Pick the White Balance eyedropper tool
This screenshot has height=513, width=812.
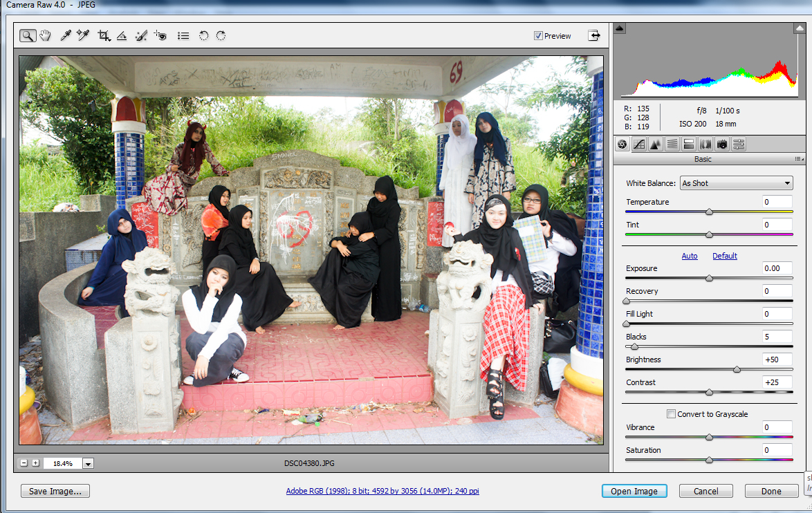[x=66, y=35]
